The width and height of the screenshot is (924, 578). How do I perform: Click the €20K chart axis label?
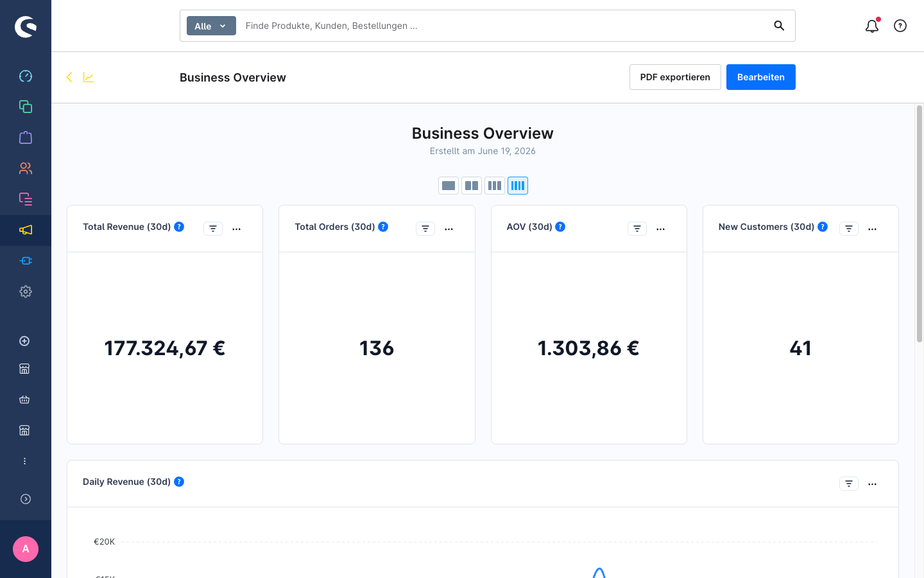105,541
